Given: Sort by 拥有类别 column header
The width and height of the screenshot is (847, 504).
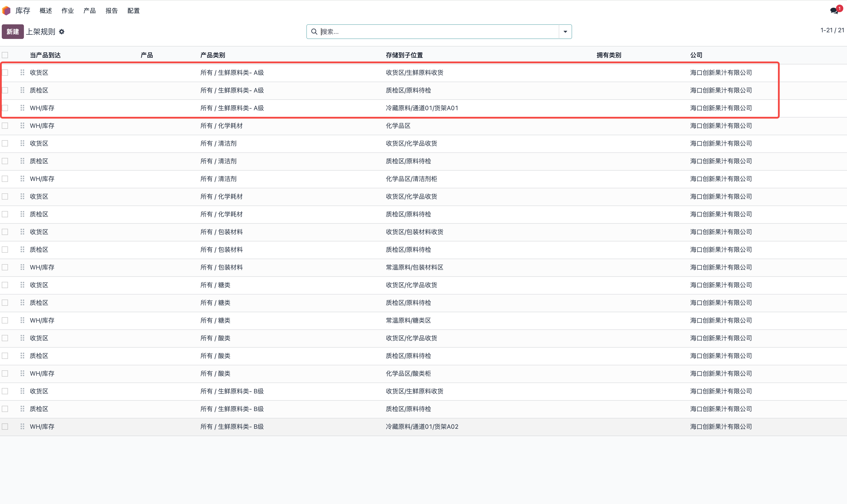Looking at the screenshot, I should point(609,55).
